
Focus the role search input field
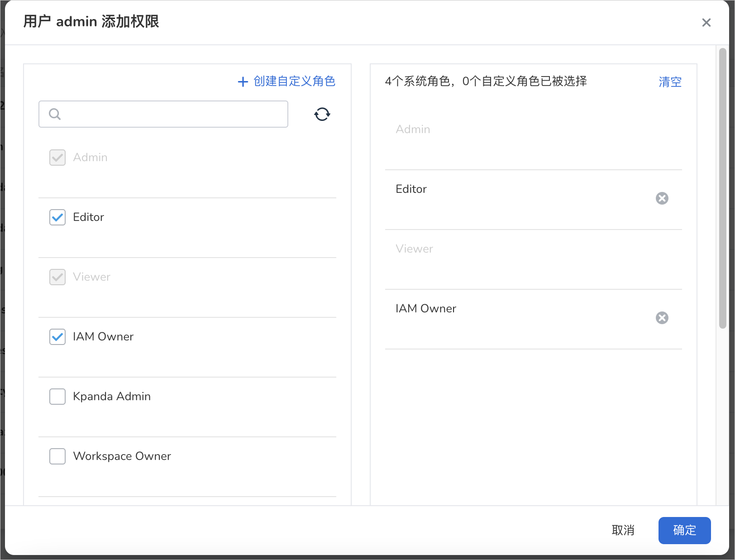(x=163, y=114)
